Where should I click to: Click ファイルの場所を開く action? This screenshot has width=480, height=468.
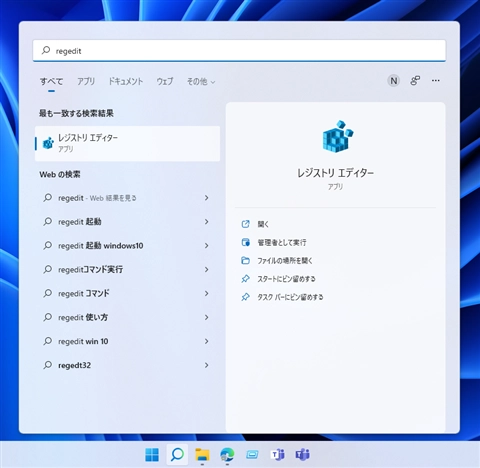point(285,261)
